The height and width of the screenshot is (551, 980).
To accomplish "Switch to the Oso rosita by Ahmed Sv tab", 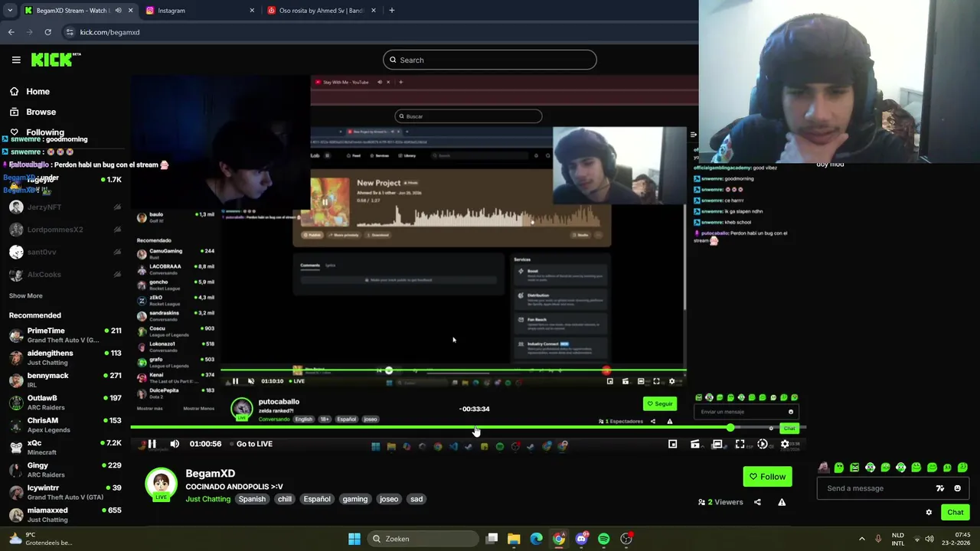I will click(322, 11).
